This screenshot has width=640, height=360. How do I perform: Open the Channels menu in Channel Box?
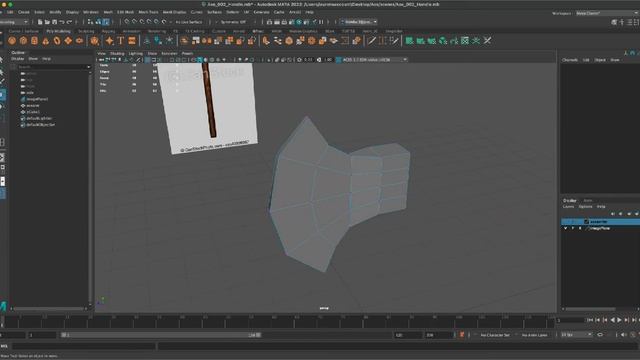(x=570, y=60)
